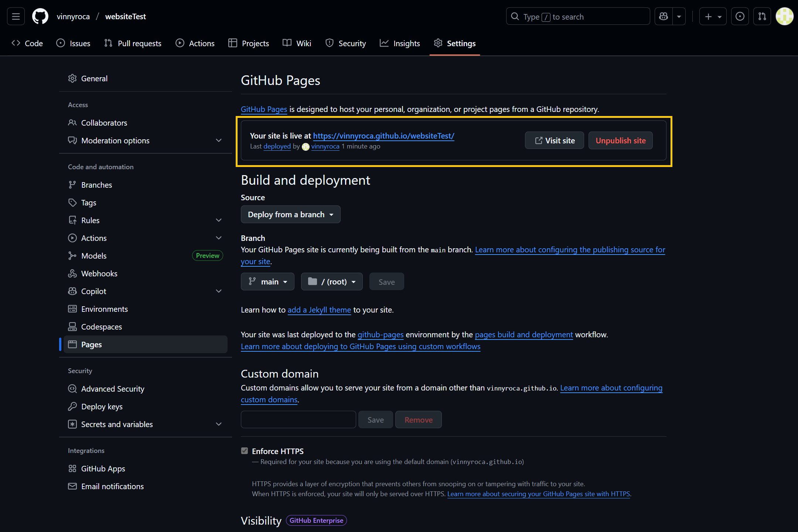This screenshot has height=532, width=798.
Task: Open Copilot chat beside the search bar
Action: click(x=663, y=16)
